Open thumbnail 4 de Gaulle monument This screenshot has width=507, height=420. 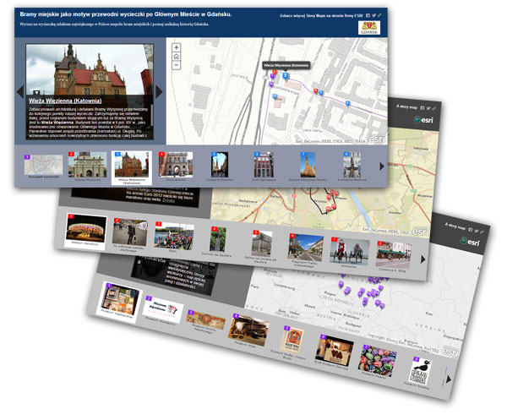pyautogui.click(x=218, y=240)
